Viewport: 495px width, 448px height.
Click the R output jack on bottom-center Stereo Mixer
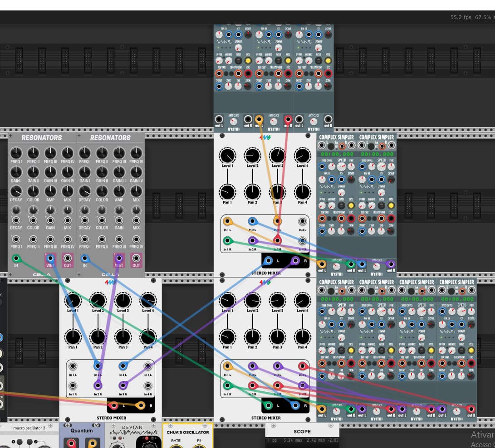click(x=295, y=406)
